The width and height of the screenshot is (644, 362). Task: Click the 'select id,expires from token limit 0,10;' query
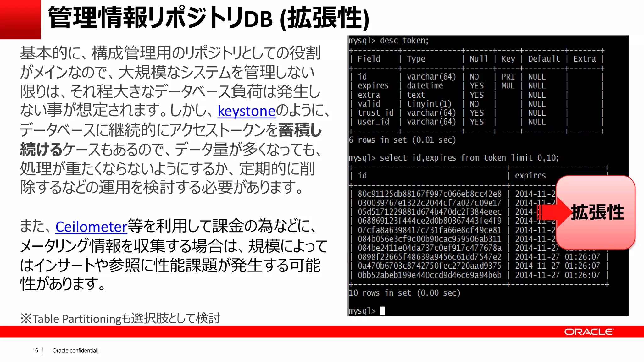[x=469, y=158]
